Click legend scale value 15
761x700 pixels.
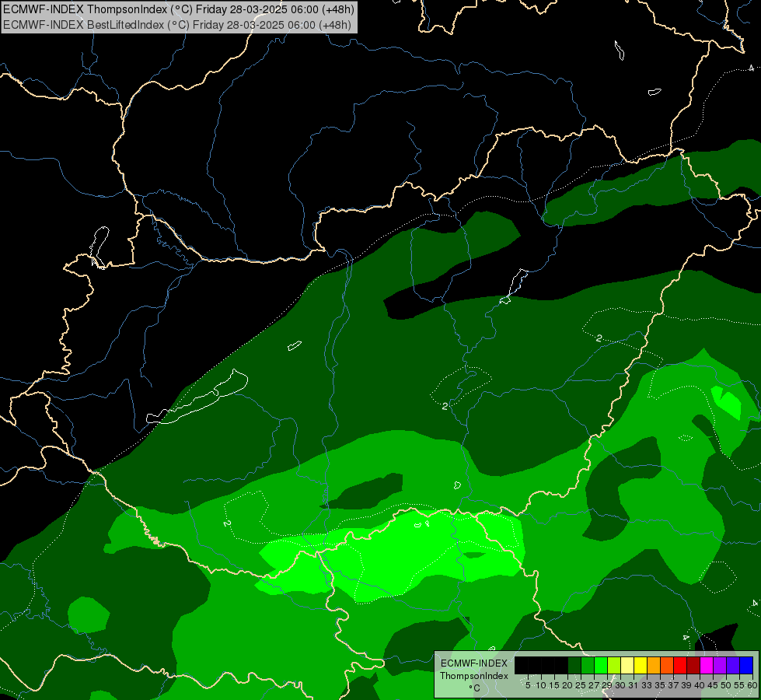554,685
